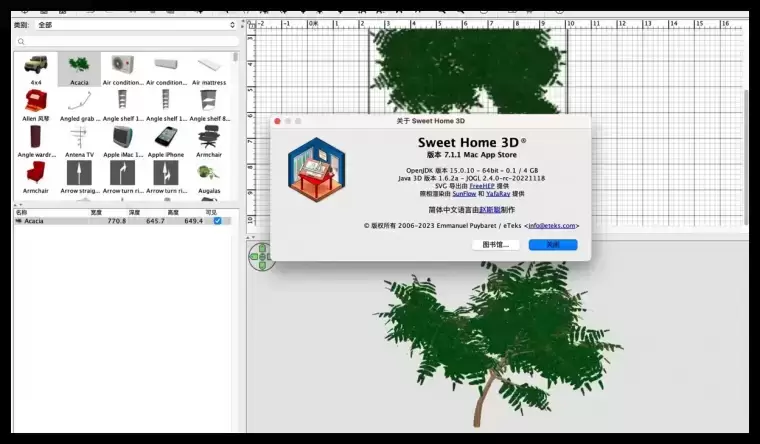The image size is (760, 444).
Task: Choose the curved Arrow turn right marking
Action: click(x=123, y=177)
